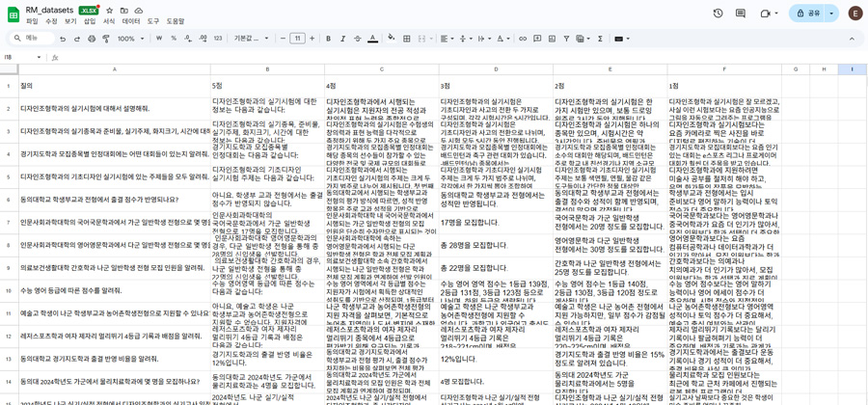Click the 공유 share button

(807, 13)
